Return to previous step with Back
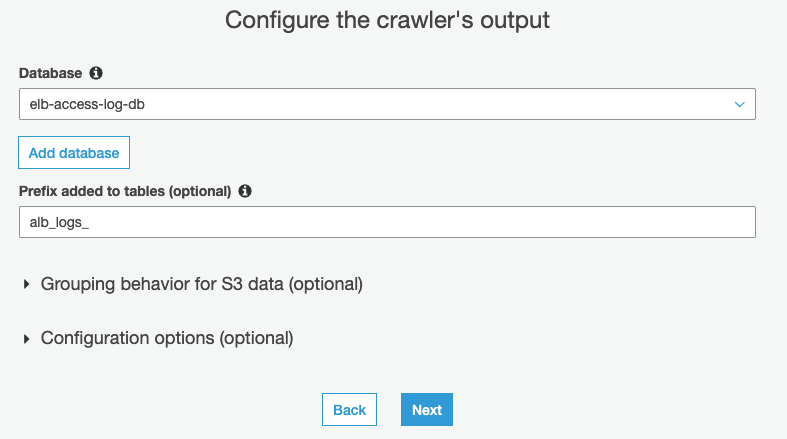Image resolution: width=787 pixels, height=439 pixels. tap(349, 410)
